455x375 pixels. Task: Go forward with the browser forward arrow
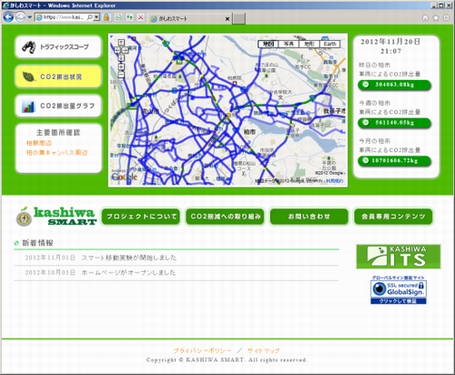pos(20,17)
